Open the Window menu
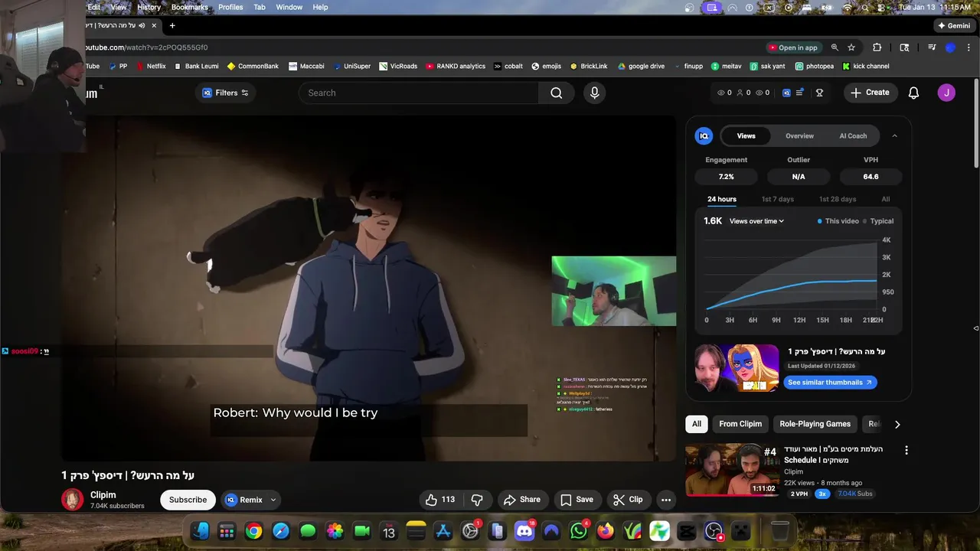The height and width of the screenshot is (551, 980). point(289,7)
